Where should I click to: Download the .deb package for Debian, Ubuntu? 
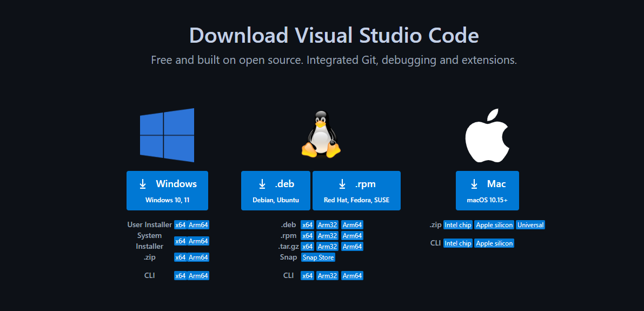(x=276, y=190)
